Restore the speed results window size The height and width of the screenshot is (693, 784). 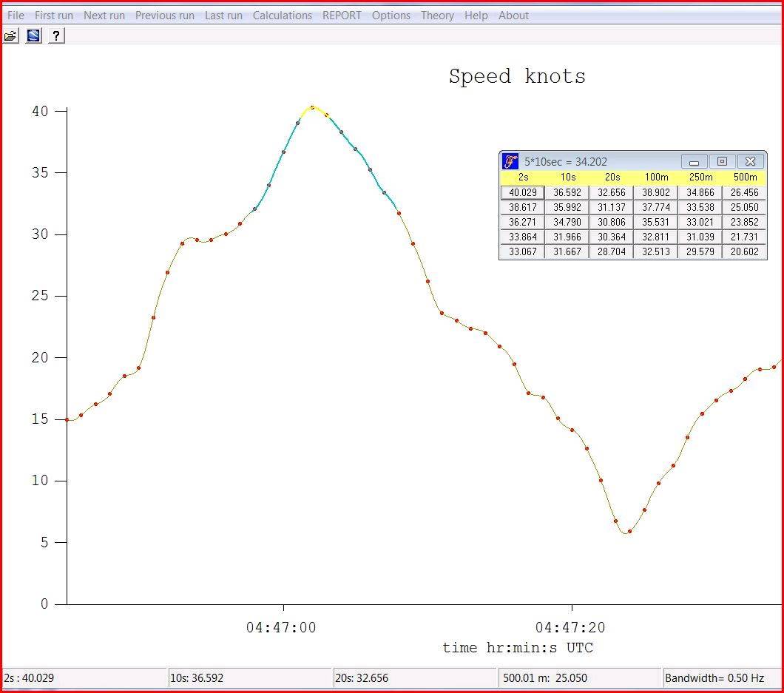[x=722, y=161]
